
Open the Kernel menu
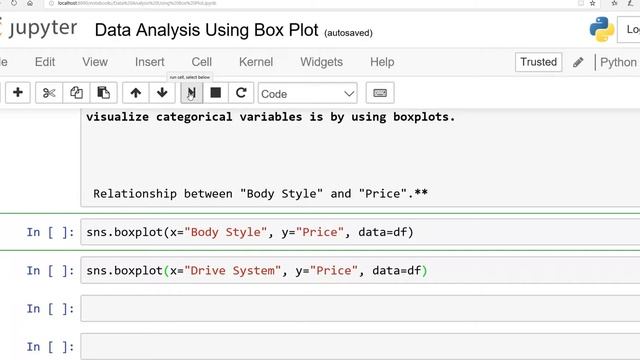256,62
